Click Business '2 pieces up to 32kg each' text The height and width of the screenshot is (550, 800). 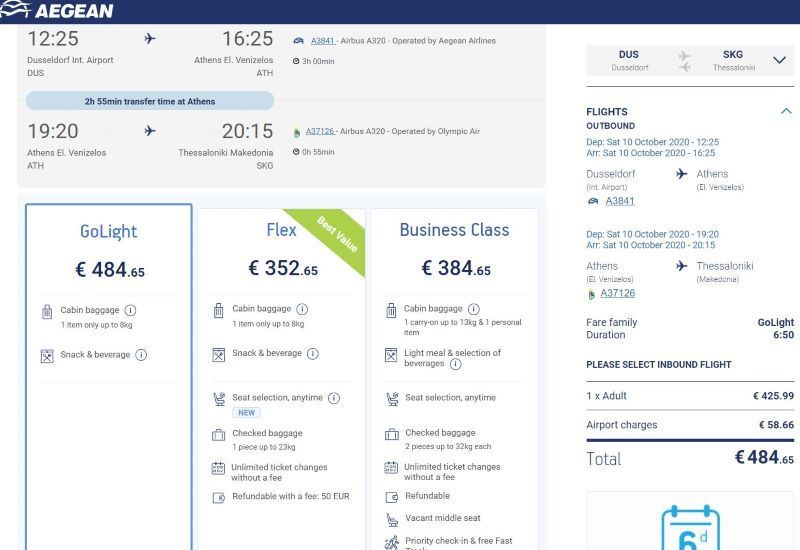click(x=448, y=446)
